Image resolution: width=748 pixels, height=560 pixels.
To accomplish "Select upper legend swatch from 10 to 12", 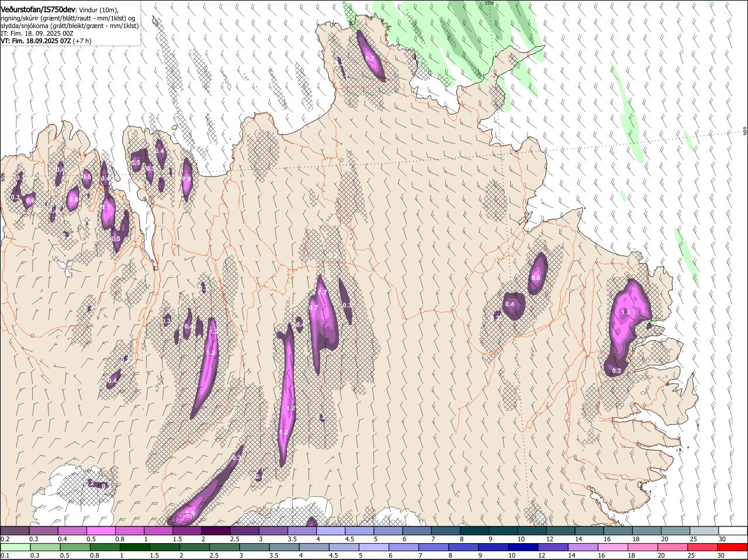I will pos(532,531).
